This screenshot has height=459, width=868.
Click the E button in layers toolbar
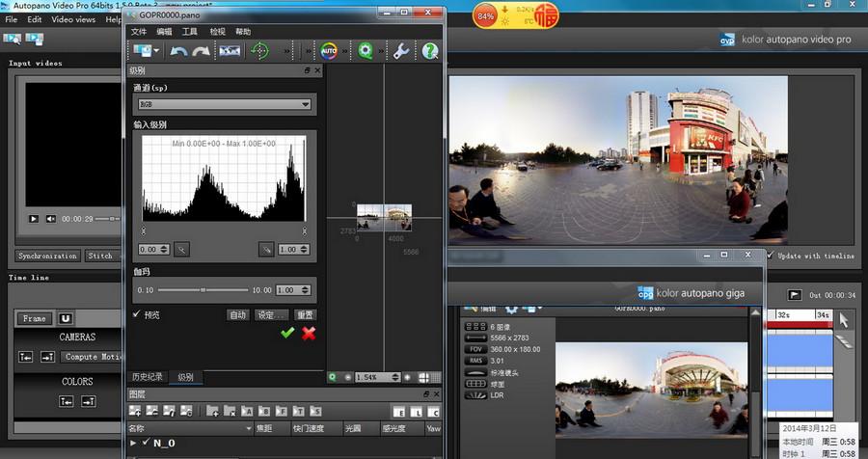(399, 412)
